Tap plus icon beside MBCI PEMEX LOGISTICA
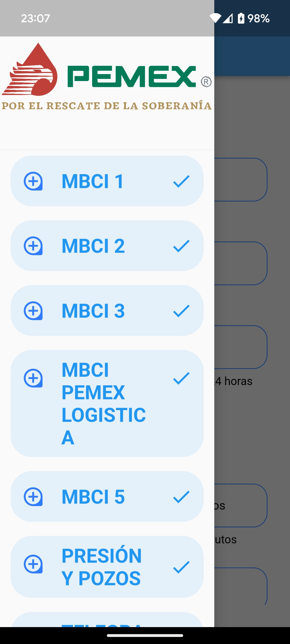Screen dimensions: 290x644 tap(33, 378)
